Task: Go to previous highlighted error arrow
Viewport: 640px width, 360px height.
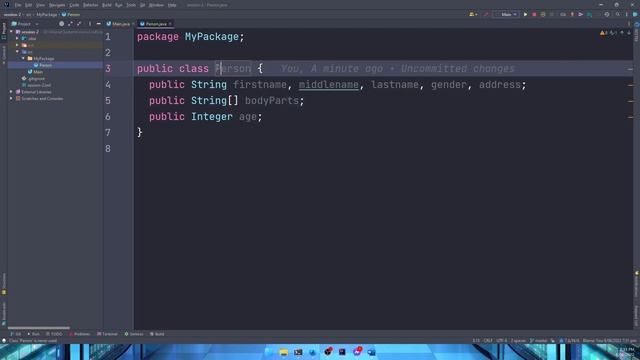Action: (622, 33)
